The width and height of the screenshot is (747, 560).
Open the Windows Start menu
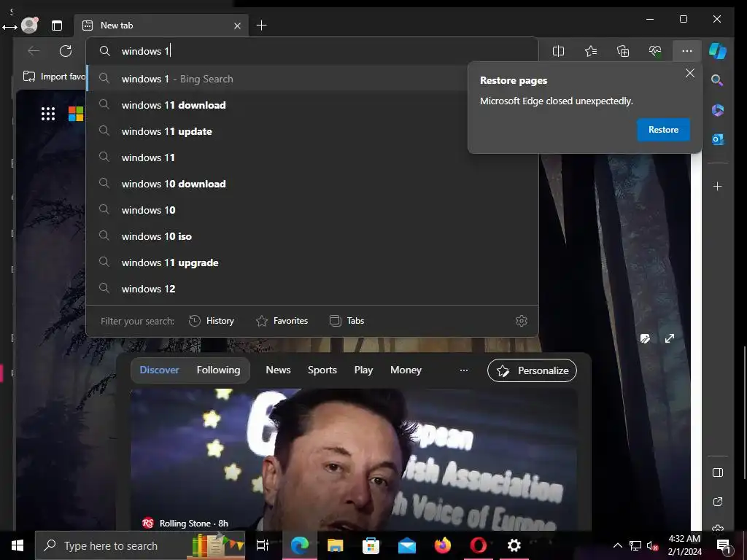18,545
